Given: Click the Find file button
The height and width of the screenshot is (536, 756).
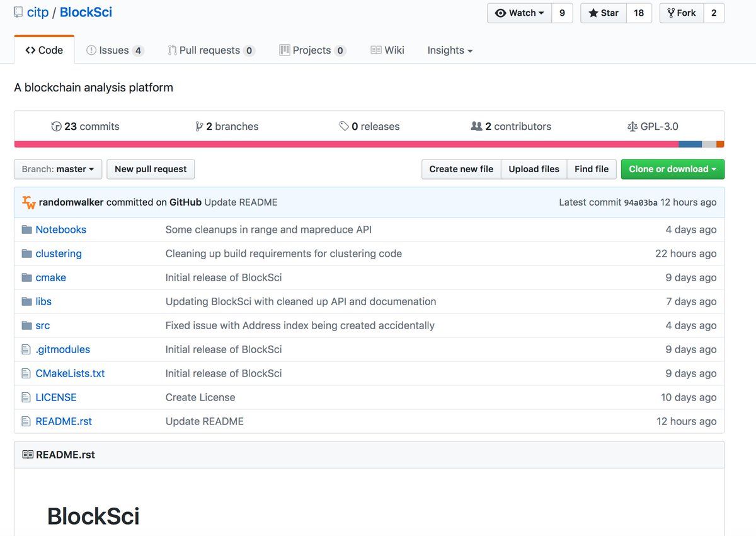Looking at the screenshot, I should coord(592,169).
